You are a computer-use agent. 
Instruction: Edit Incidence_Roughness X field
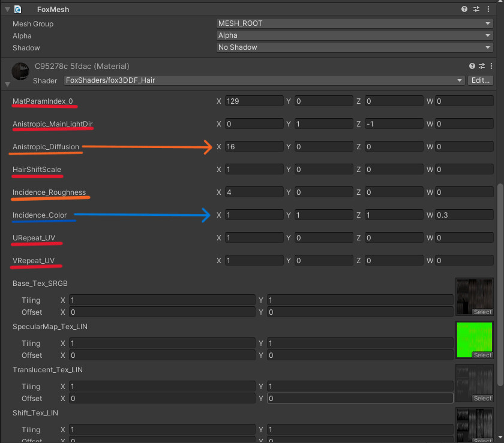[x=254, y=192]
